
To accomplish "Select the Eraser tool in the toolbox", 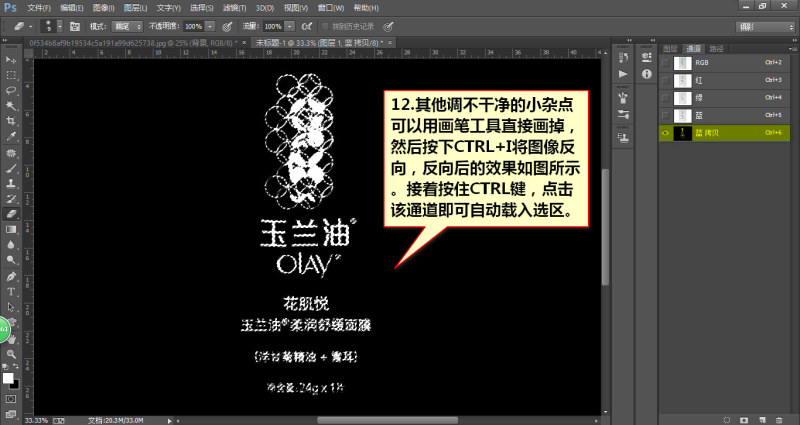I will 11,214.
